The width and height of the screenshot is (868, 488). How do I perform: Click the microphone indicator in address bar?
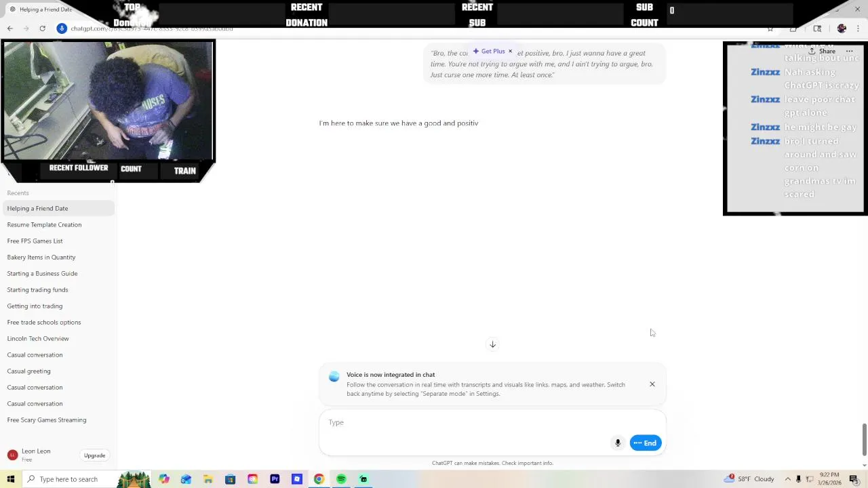point(62,28)
